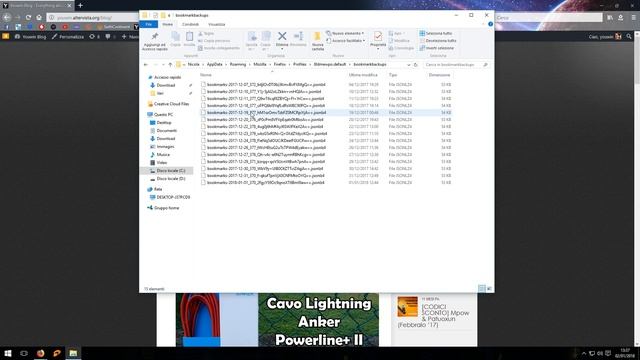The height and width of the screenshot is (360, 640).
Task: Click the search magnifier in WordPress admin bar
Action: coord(629,37)
